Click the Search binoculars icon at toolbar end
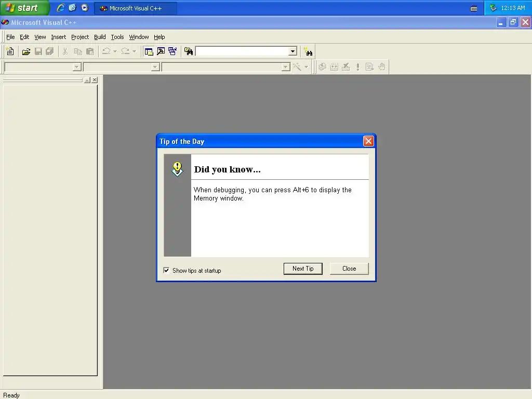Viewport: 532px width, 399px height. [308, 51]
